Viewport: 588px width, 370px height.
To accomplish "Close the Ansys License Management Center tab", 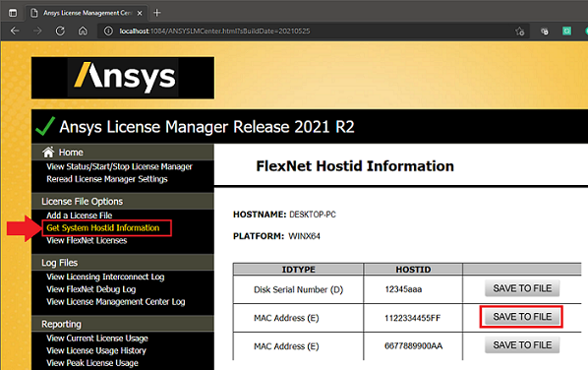I will [140, 13].
